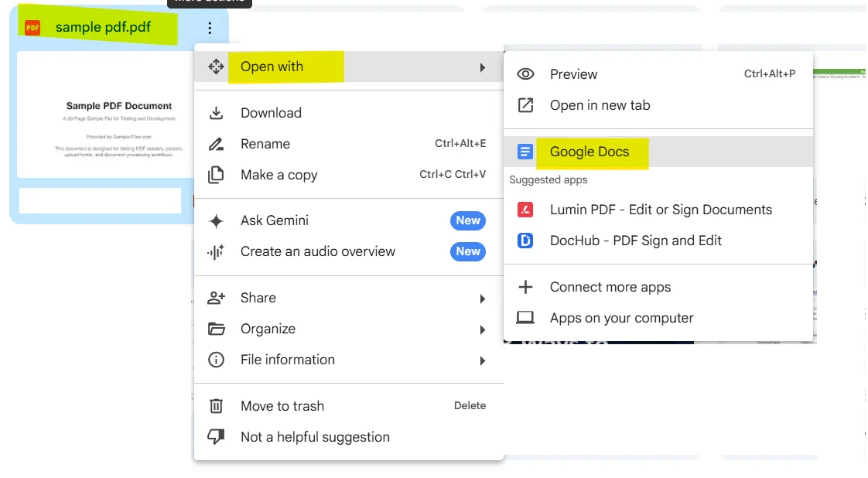Click the File information circle icon

[x=216, y=360]
